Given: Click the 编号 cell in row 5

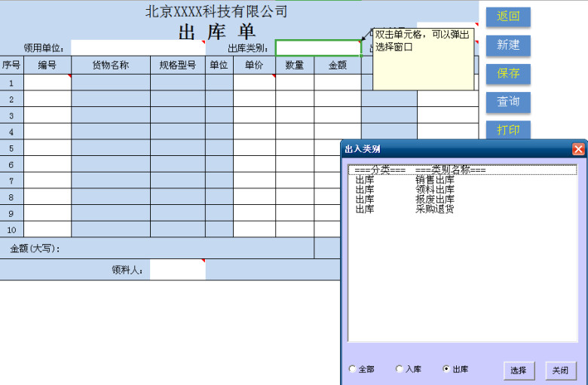Looking at the screenshot, I should pos(47,148).
